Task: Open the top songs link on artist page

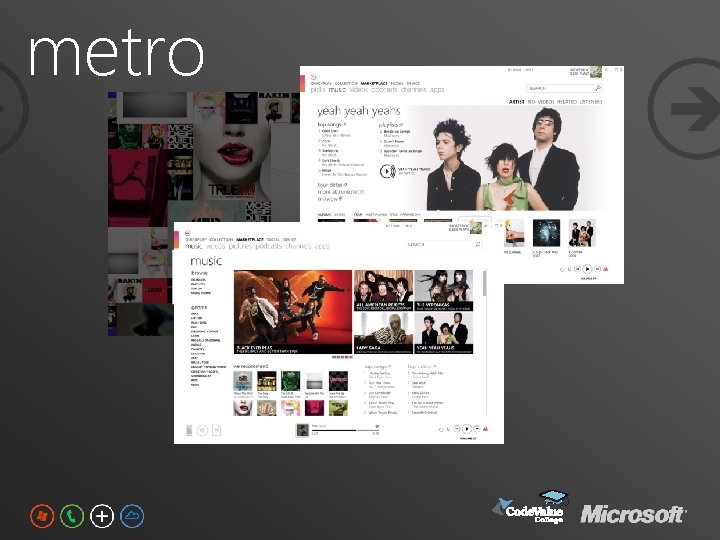Action: point(332,124)
